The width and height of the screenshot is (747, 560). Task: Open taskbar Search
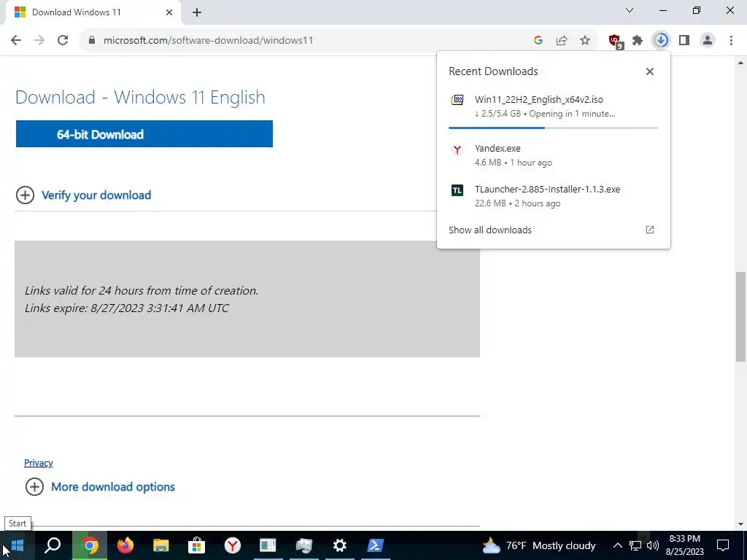pos(53,545)
